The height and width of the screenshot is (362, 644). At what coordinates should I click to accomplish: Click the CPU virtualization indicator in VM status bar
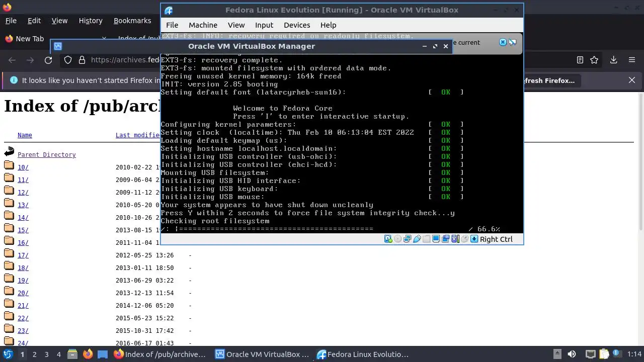pyautogui.click(x=455, y=239)
